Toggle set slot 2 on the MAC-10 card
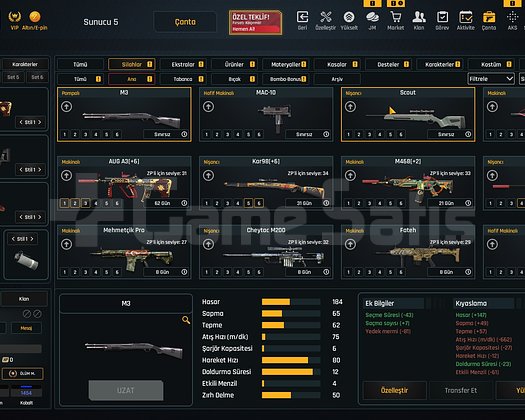Viewport: 525px width, 420px height. 217,134
